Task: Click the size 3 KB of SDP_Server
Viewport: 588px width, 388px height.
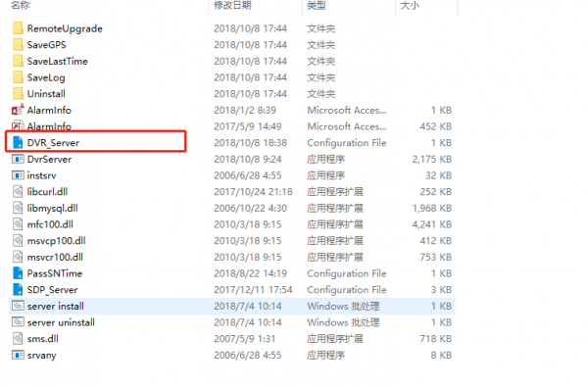Action: [441, 290]
